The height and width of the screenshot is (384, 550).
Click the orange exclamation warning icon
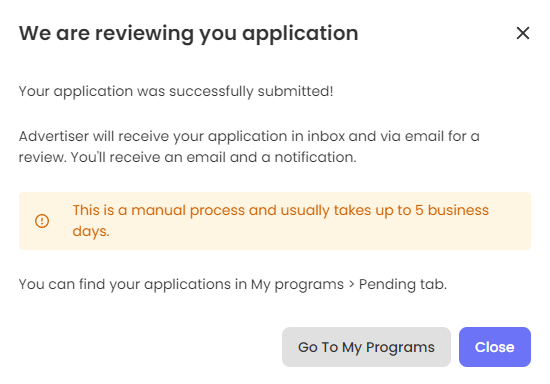click(42, 221)
